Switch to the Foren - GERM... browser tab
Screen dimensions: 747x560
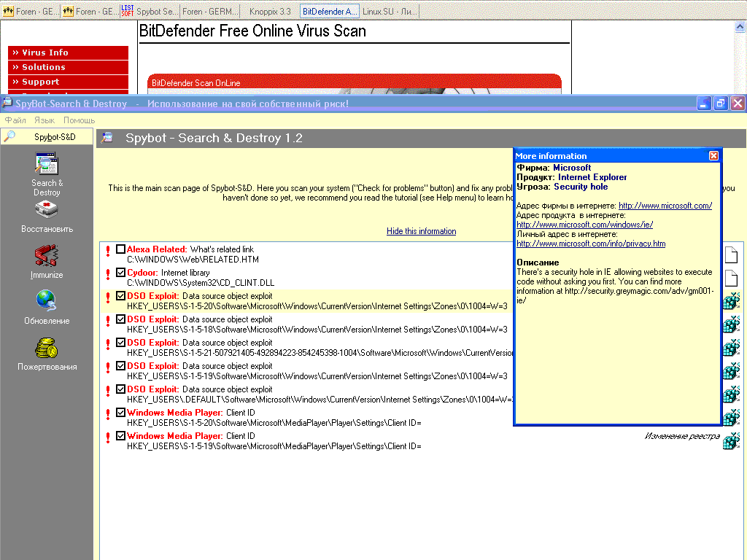pyautogui.click(x=209, y=11)
